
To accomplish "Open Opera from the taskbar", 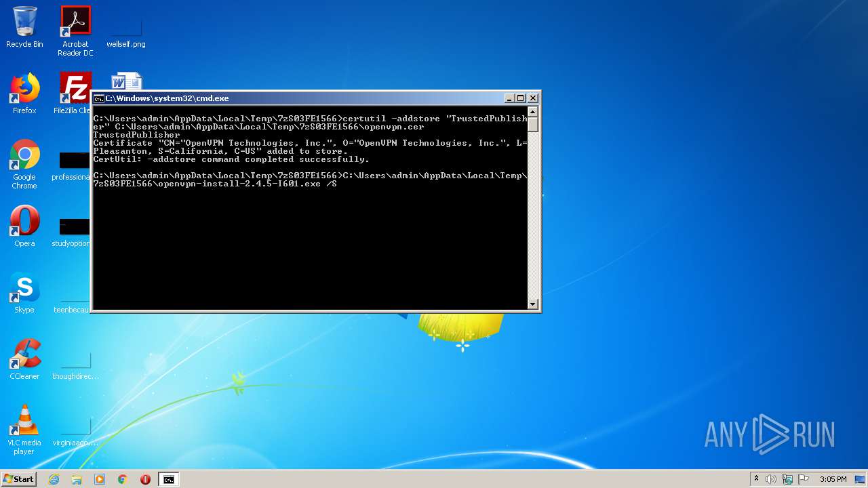I will tap(145, 479).
